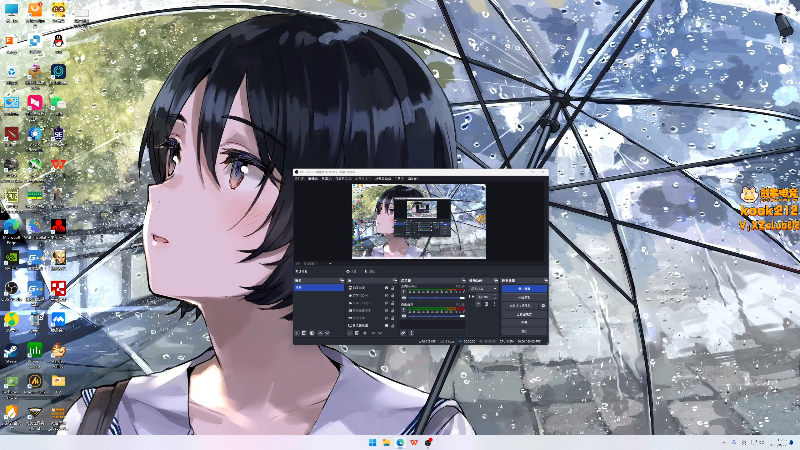800x450 pixels.
Task: Open the WPS Office desktop shortcut
Action: pos(58,166)
